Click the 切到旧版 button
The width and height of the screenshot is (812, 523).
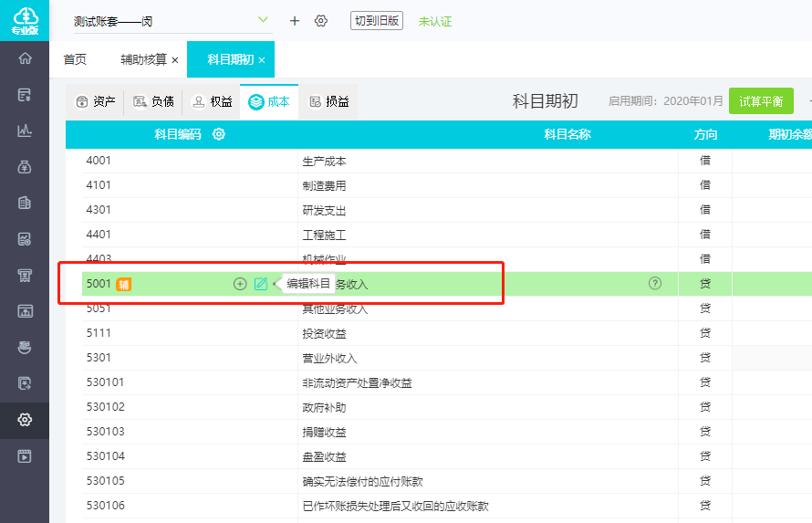pos(377,21)
